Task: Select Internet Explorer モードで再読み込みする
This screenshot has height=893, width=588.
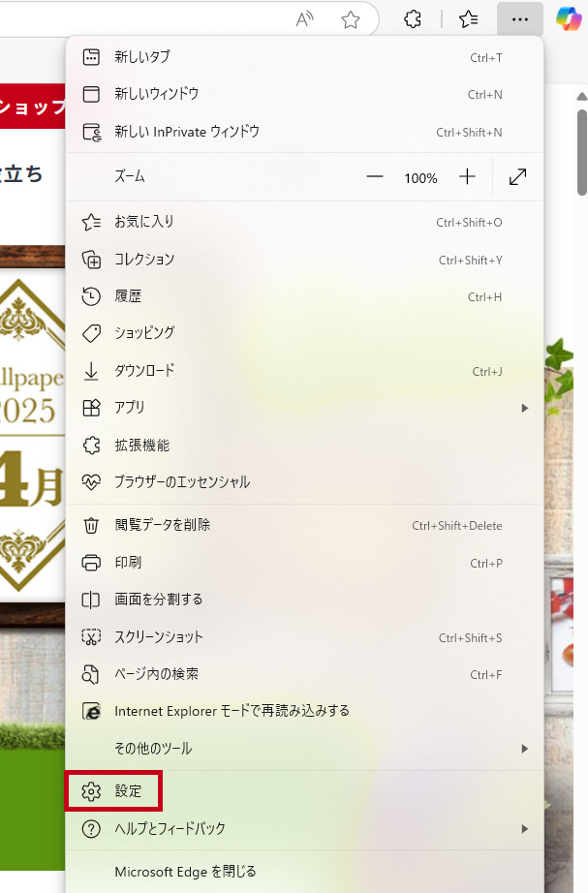Action: (x=304, y=711)
